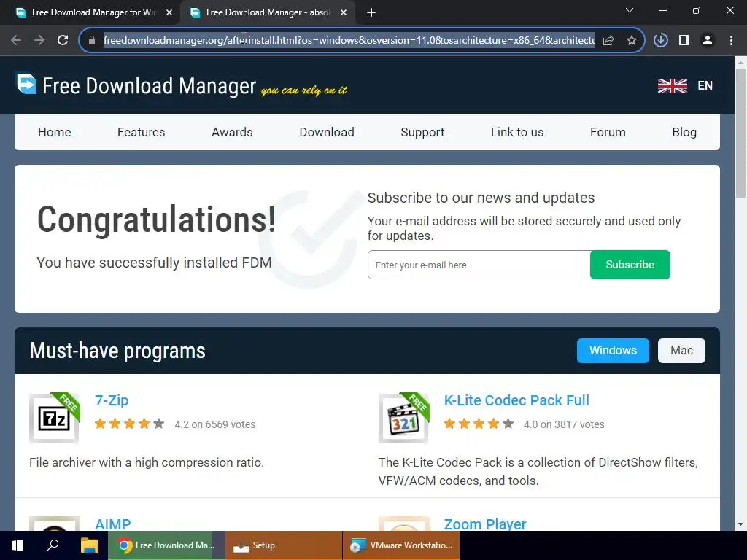Bookmark this page with the star
Screen dimensions: 747x560
(x=632, y=41)
